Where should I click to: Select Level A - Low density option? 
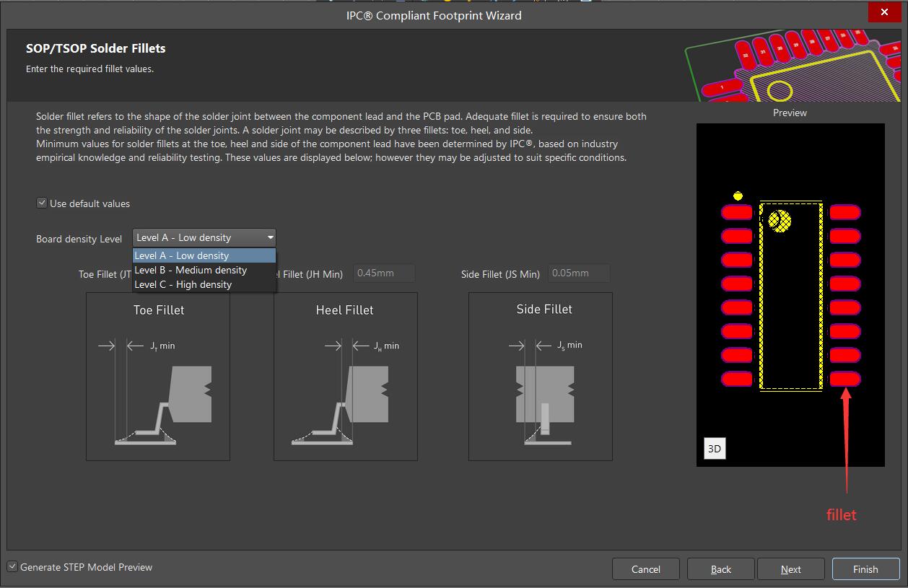(x=204, y=255)
